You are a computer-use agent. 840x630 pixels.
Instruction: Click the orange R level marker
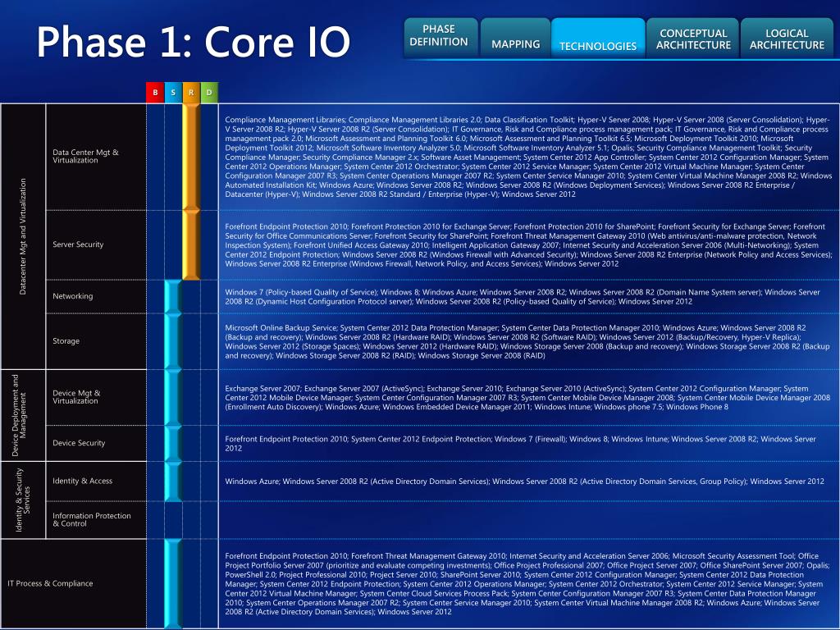[x=191, y=92]
